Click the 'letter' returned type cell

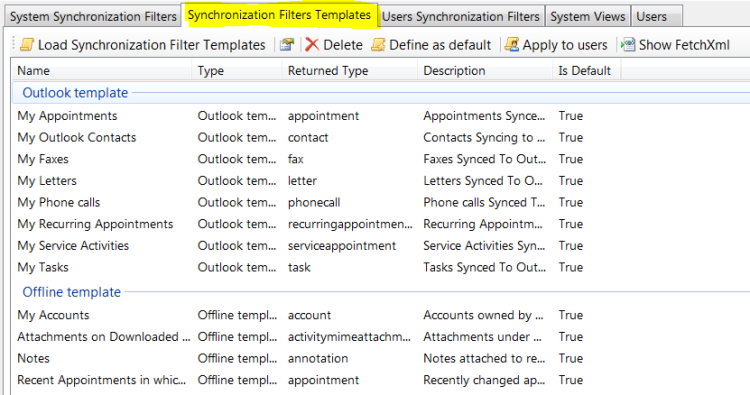click(x=302, y=181)
